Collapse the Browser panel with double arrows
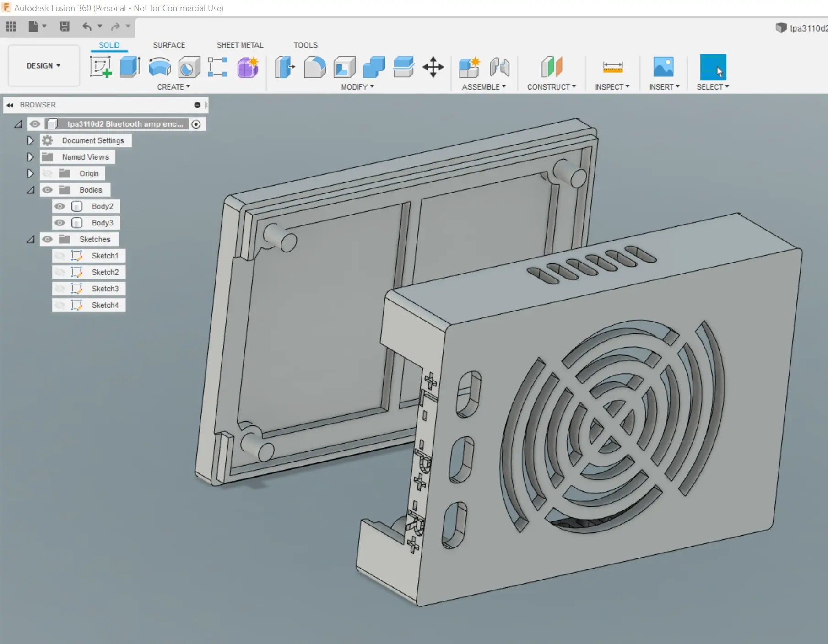Screen dimensions: 828x644 click(10, 105)
